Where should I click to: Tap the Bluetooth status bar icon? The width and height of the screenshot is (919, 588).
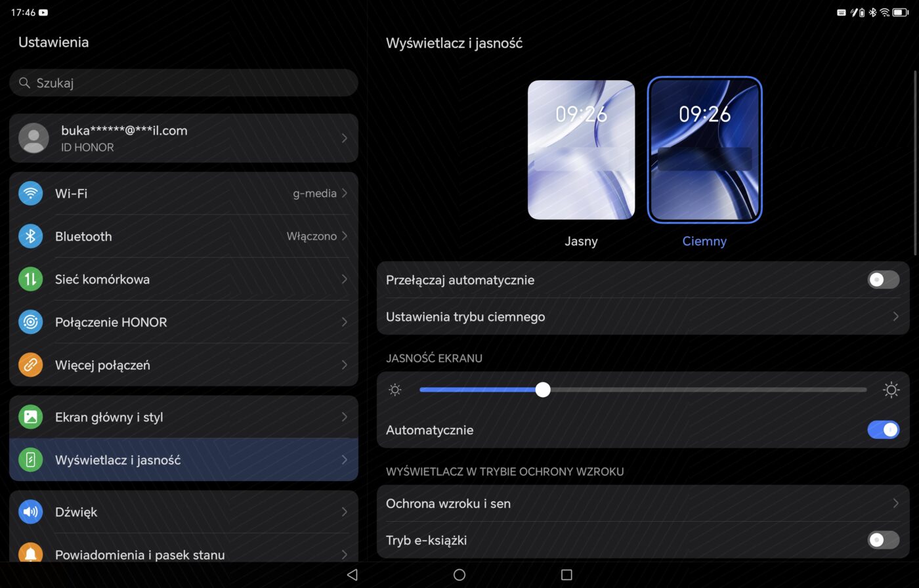pos(872,12)
